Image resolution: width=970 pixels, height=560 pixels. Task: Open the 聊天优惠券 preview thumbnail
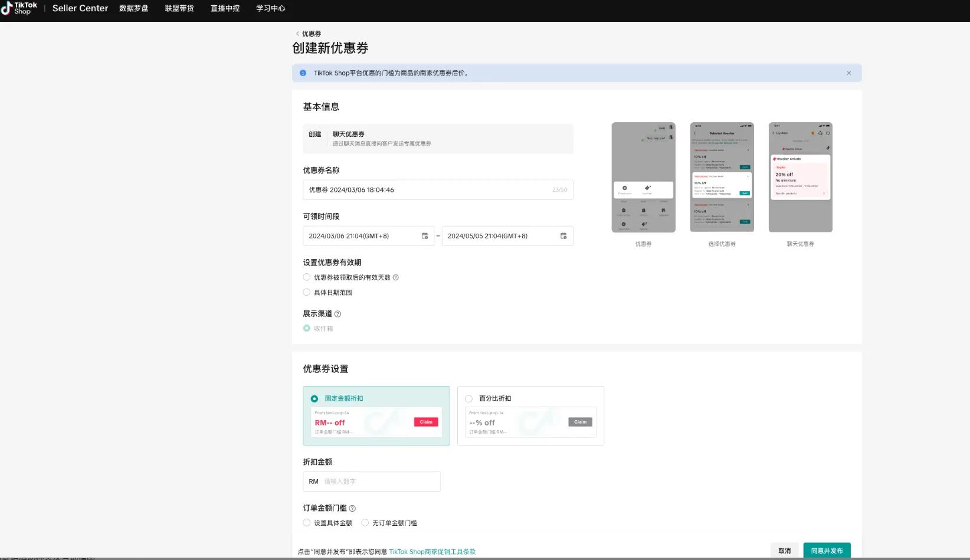point(801,177)
